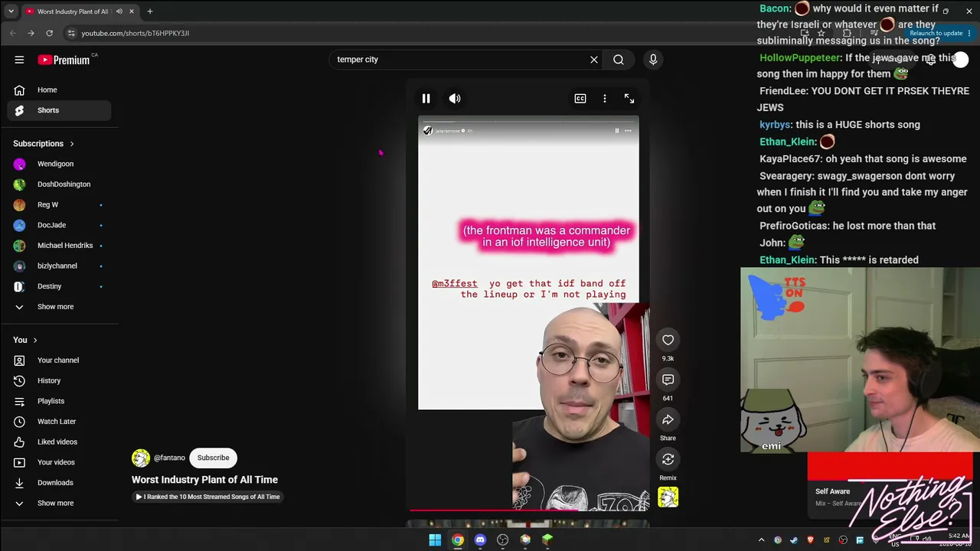
Task: Open Watch Later list
Action: tap(59, 422)
